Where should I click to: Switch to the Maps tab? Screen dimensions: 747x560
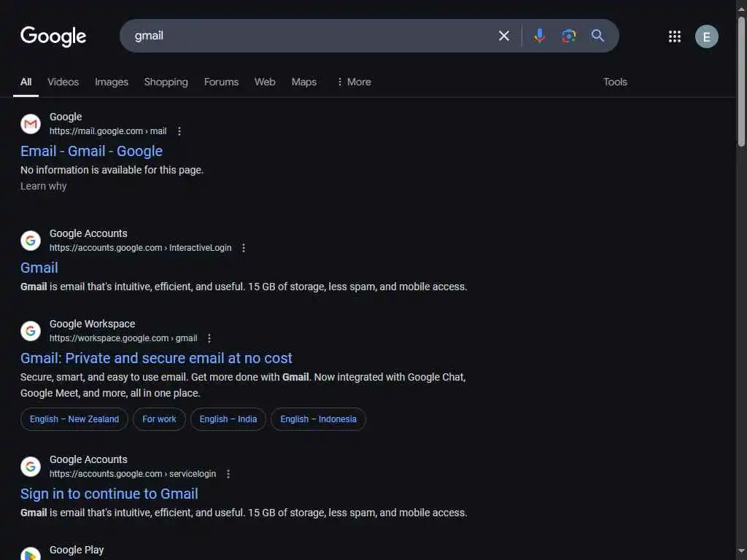(x=304, y=82)
